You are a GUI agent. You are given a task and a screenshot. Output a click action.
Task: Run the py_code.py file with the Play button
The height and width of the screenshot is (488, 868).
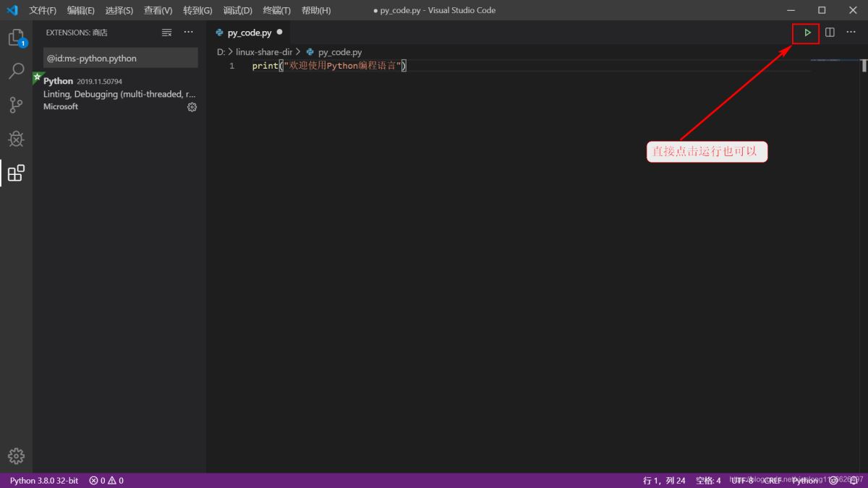pos(805,33)
